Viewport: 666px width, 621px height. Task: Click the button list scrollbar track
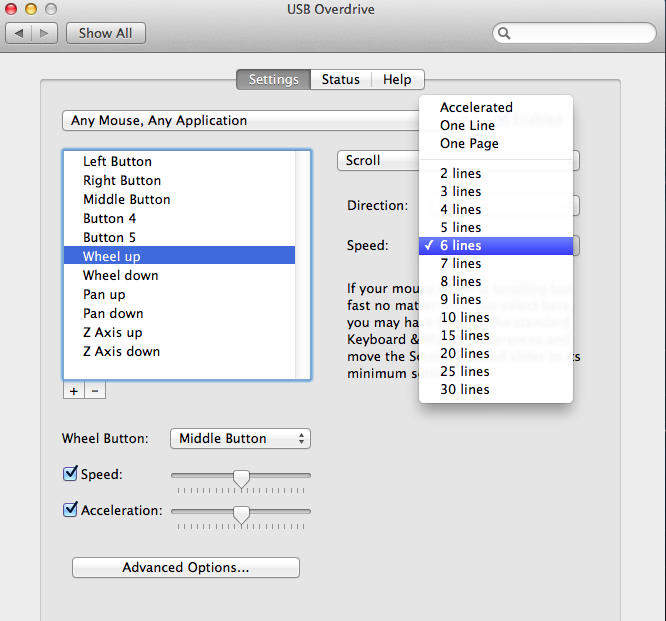302,265
